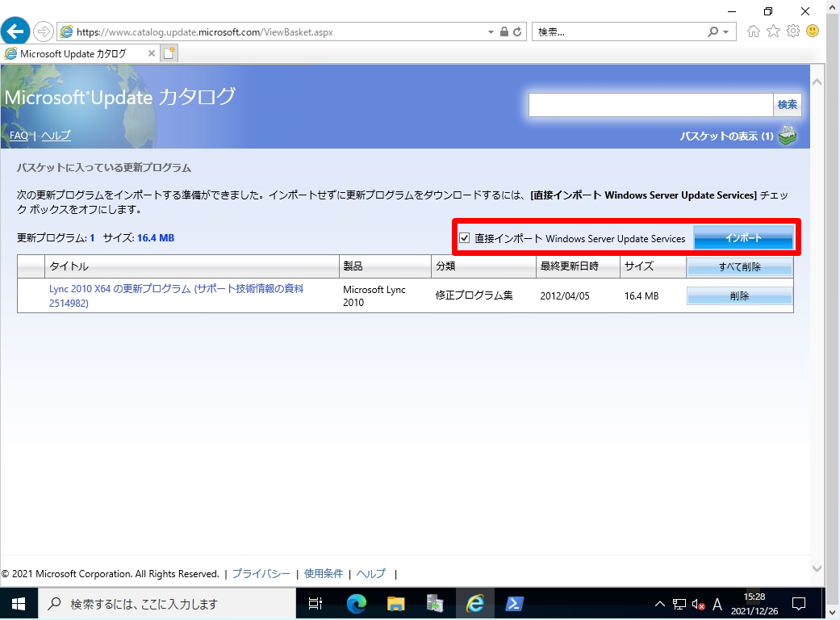Click the browser 検索... search field

[x=619, y=32]
